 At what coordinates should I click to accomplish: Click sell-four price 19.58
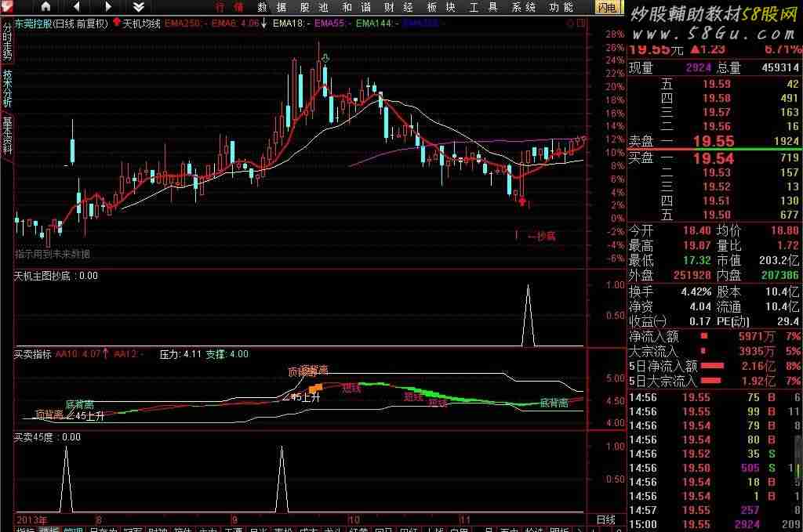(717, 98)
